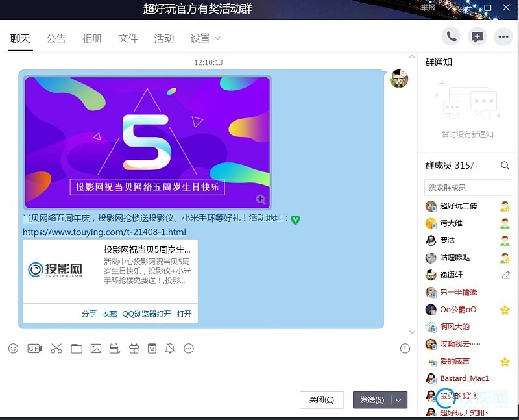This screenshot has width=519, height=420.
Task: Click the folder icon to send a file
Action: click(77, 349)
